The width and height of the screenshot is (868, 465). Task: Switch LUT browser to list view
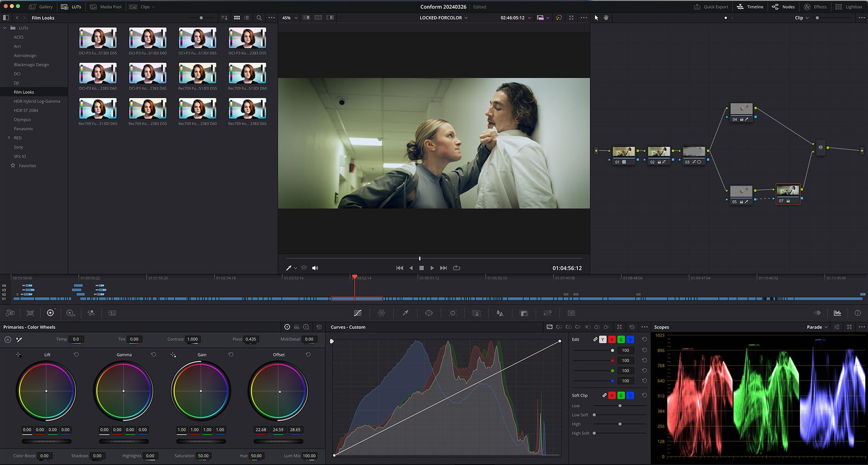pyautogui.click(x=247, y=18)
